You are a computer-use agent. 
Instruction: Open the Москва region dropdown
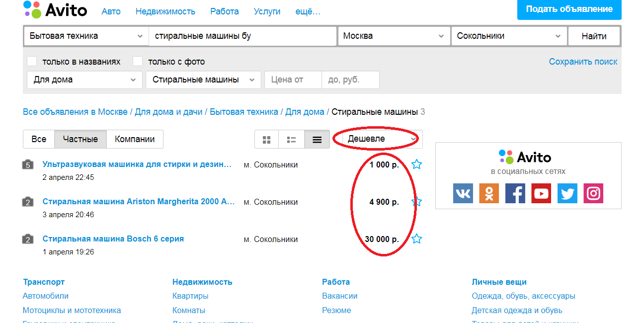pos(394,36)
